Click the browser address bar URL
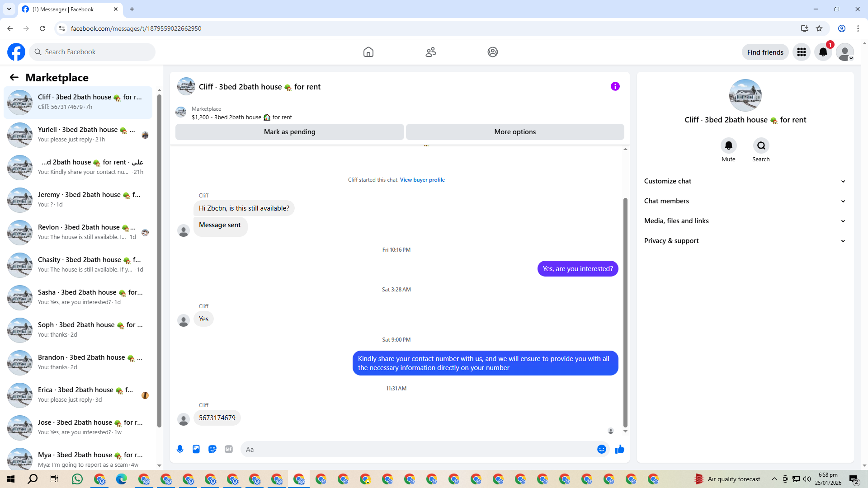Image resolution: width=868 pixels, height=488 pixels. 136,28
